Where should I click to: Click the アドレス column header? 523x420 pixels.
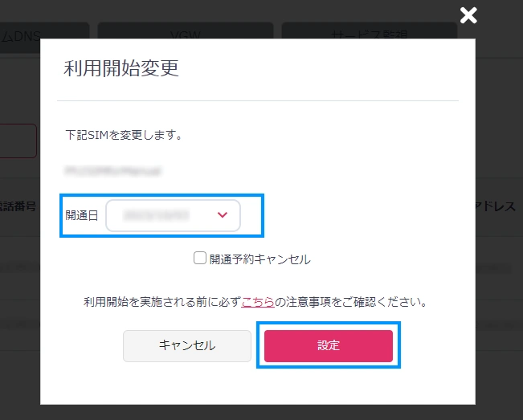[495, 206]
